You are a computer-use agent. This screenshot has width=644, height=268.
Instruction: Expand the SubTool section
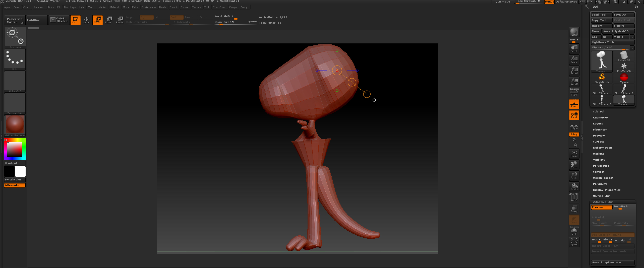coord(599,112)
